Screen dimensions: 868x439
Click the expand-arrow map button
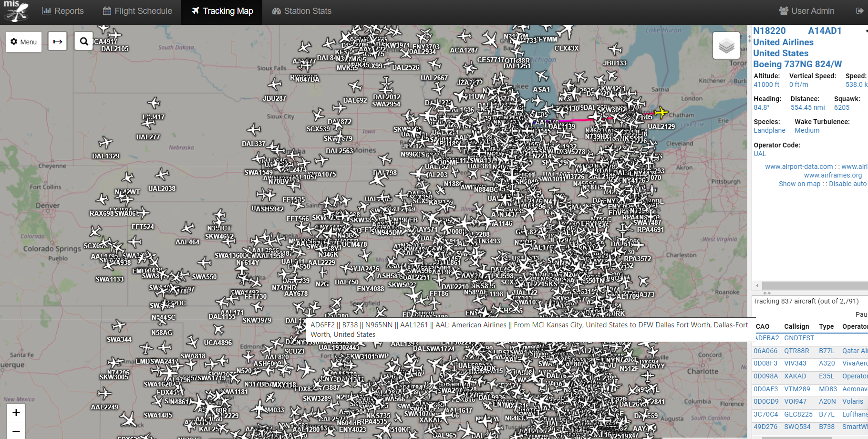[58, 42]
